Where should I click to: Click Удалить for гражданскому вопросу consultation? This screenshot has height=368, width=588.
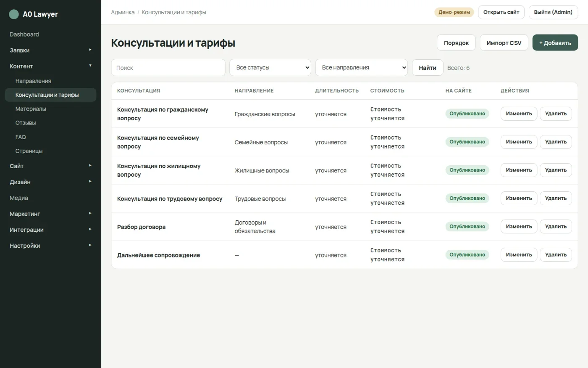point(556,114)
